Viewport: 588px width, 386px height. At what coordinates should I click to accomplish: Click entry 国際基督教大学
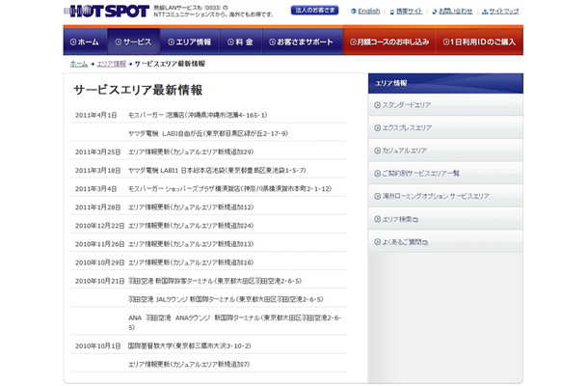(x=189, y=345)
